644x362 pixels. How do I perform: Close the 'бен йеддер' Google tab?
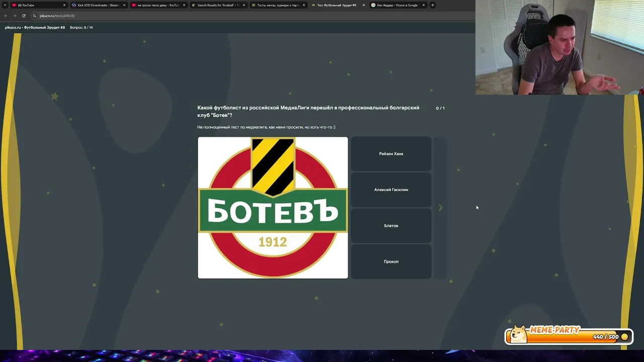coord(424,5)
